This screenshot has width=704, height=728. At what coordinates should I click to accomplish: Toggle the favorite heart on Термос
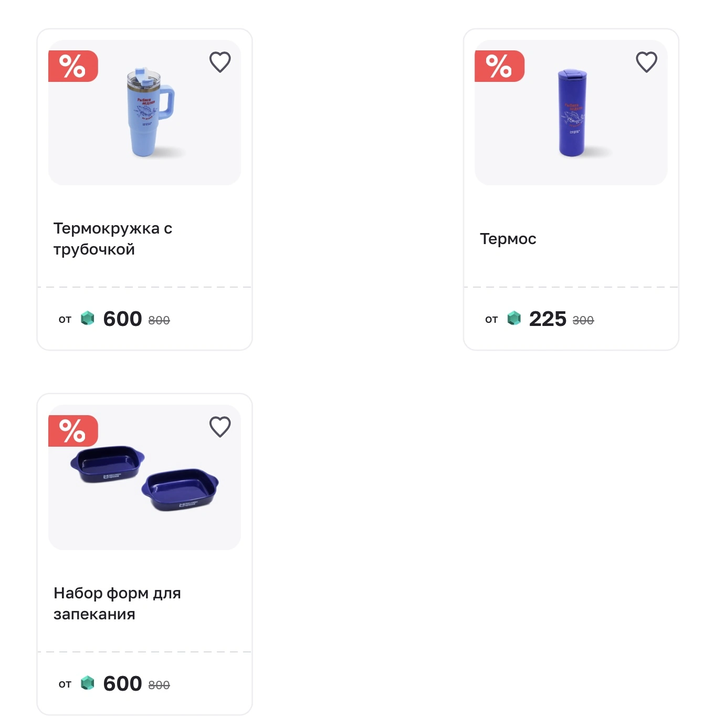646,62
